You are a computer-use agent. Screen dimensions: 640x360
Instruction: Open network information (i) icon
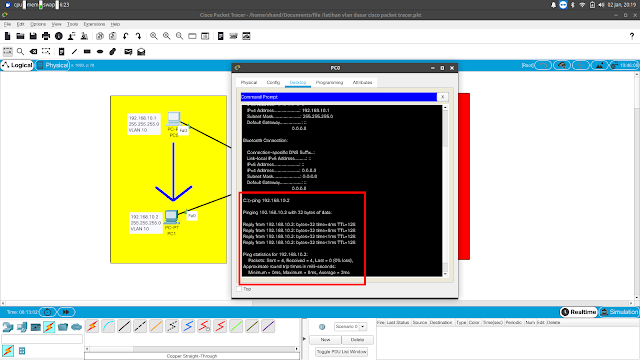[x=59, y=36]
